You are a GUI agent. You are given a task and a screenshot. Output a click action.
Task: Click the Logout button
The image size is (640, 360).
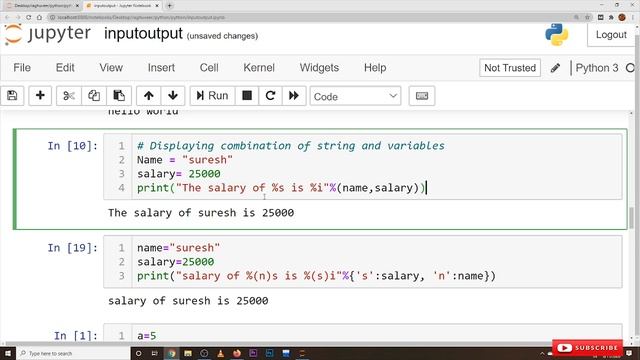point(611,35)
